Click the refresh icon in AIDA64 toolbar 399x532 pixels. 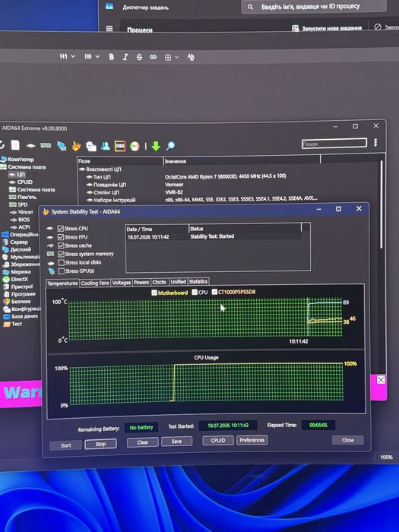click(x=2, y=144)
